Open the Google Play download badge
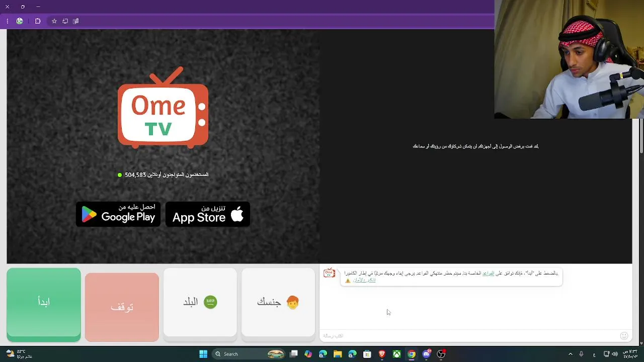The image size is (644, 362). pos(118,214)
